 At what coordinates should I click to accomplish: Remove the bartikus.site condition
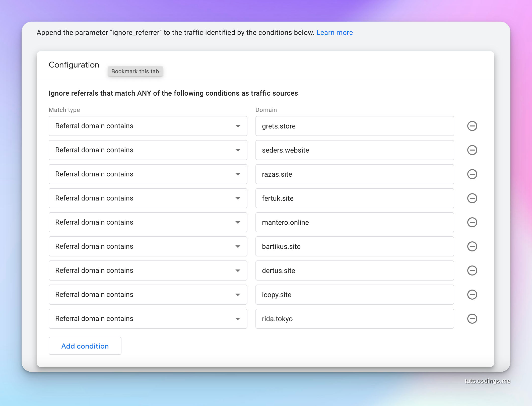[472, 246]
